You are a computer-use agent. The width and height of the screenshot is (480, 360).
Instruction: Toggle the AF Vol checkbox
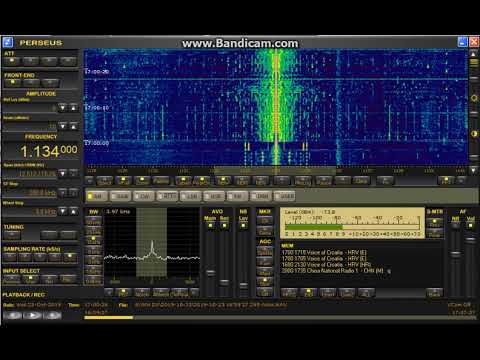(x=471, y=226)
